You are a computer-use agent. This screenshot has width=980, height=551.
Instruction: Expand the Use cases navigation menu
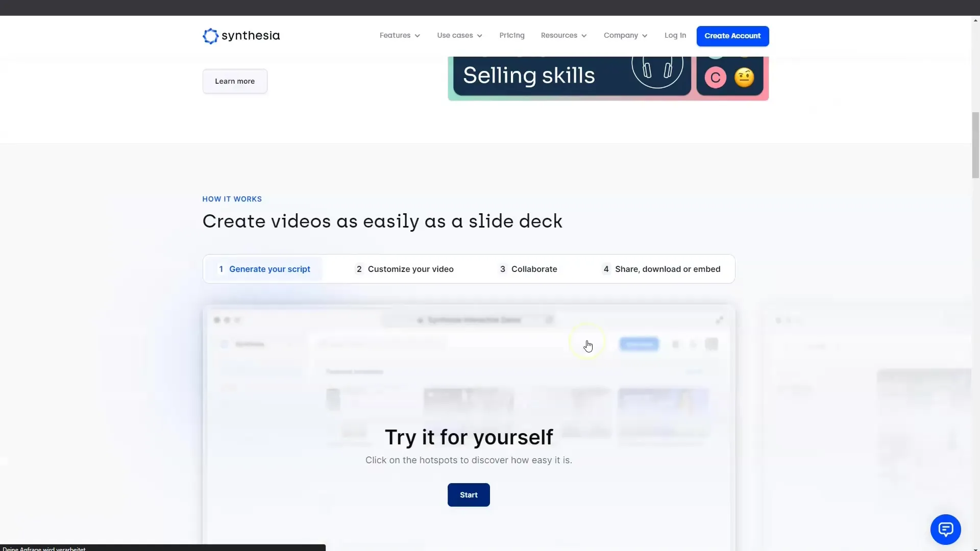[460, 36]
